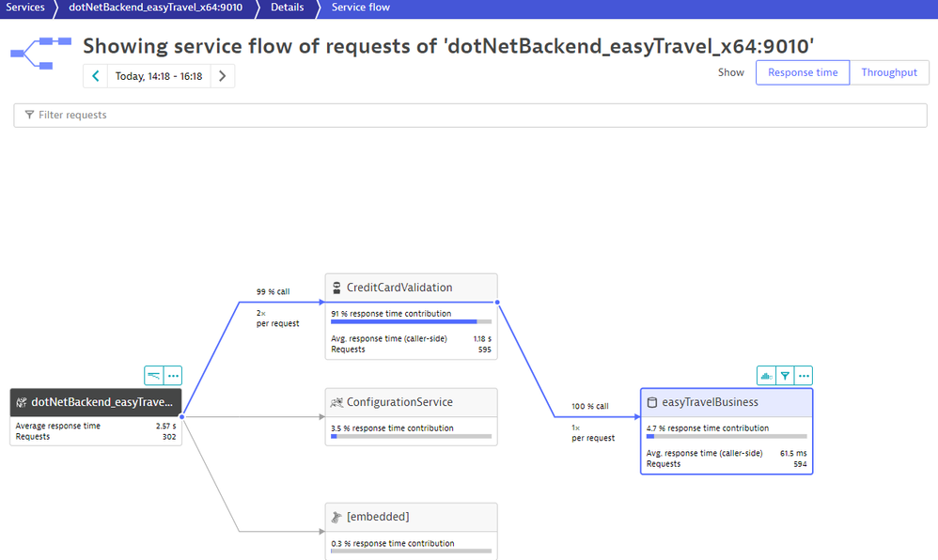Select the dotNetBackend_easyTravel root node
The height and width of the screenshot is (560, 938).
click(x=95, y=402)
